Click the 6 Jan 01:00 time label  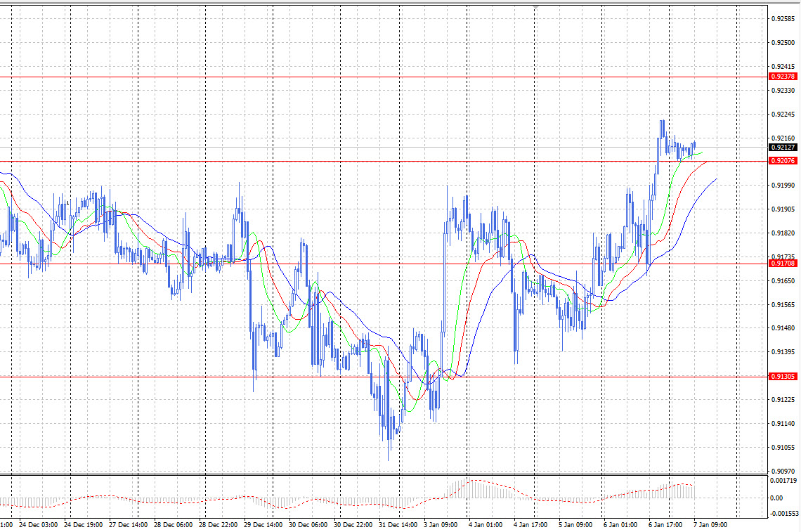pos(620,525)
